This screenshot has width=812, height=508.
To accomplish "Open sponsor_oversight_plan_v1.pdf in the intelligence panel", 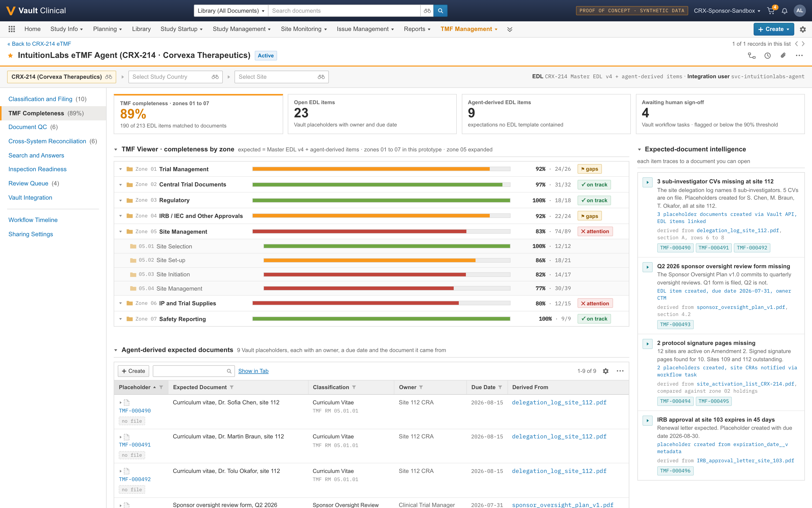I will [x=741, y=307].
